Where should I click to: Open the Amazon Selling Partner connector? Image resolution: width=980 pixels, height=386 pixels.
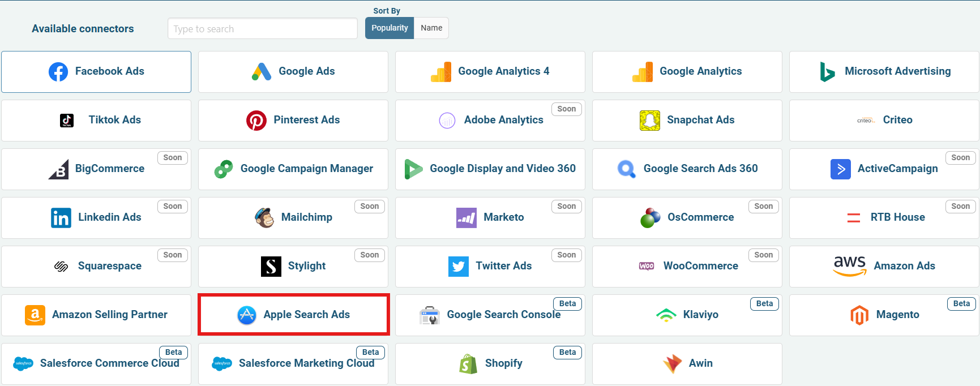coord(96,315)
